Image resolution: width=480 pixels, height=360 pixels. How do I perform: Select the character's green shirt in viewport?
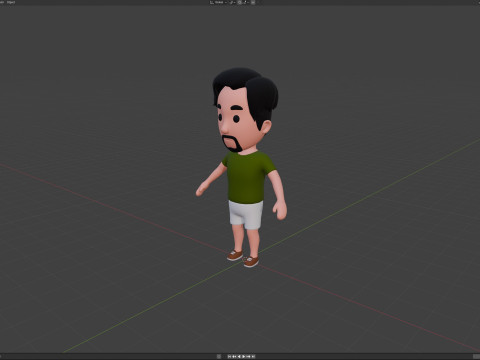247,177
